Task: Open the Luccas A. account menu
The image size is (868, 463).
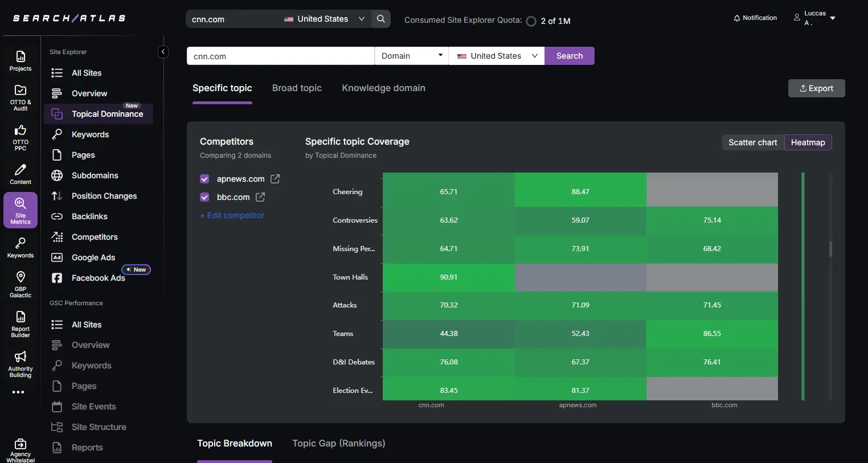Action: click(814, 18)
